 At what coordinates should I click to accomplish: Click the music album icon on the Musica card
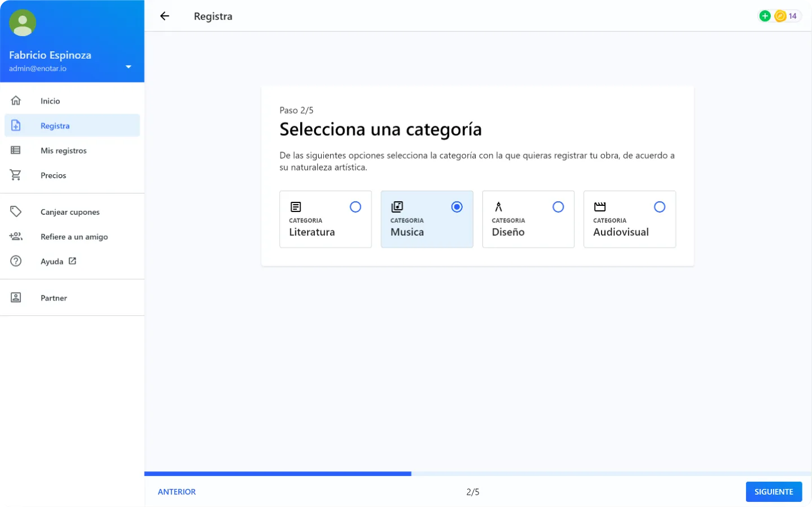[x=397, y=206]
